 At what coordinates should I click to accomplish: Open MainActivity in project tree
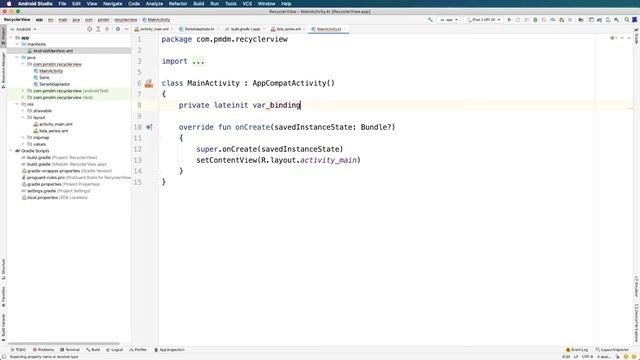click(51, 71)
